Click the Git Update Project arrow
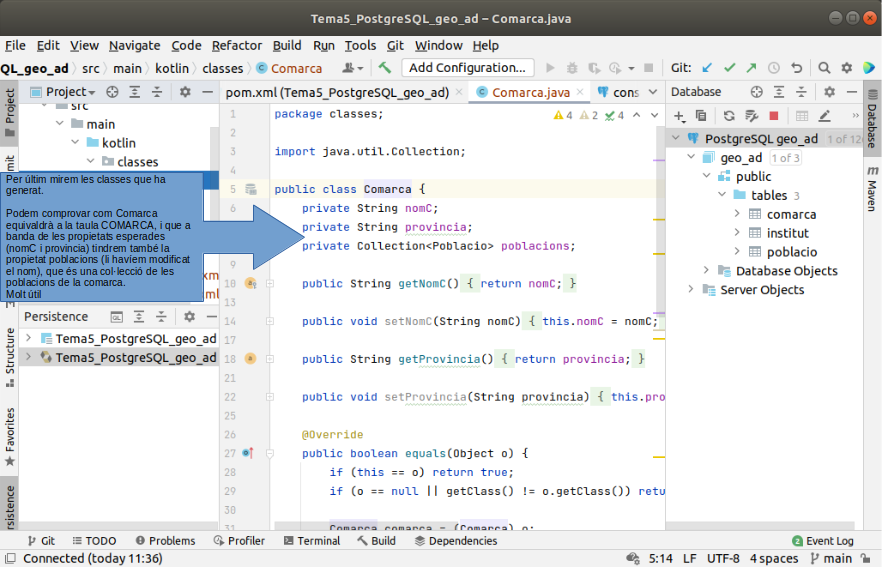Screen dimensions: 882x567 tap(708, 68)
